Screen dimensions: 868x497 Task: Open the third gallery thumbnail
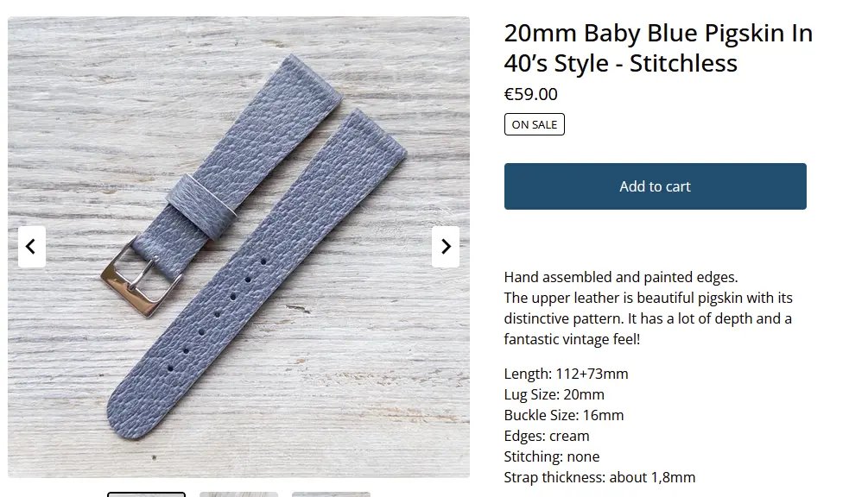click(x=331, y=494)
